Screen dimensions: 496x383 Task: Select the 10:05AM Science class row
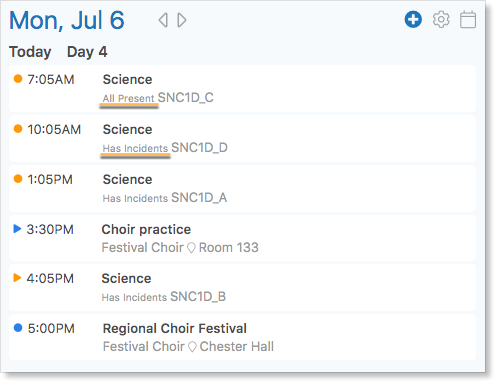pos(242,139)
